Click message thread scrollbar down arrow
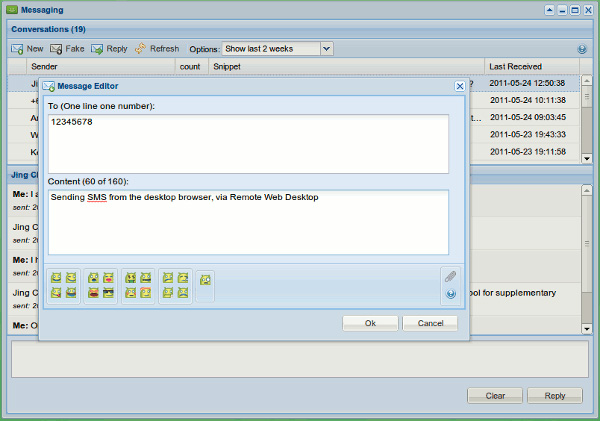The image size is (600, 421). click(587, 328)
